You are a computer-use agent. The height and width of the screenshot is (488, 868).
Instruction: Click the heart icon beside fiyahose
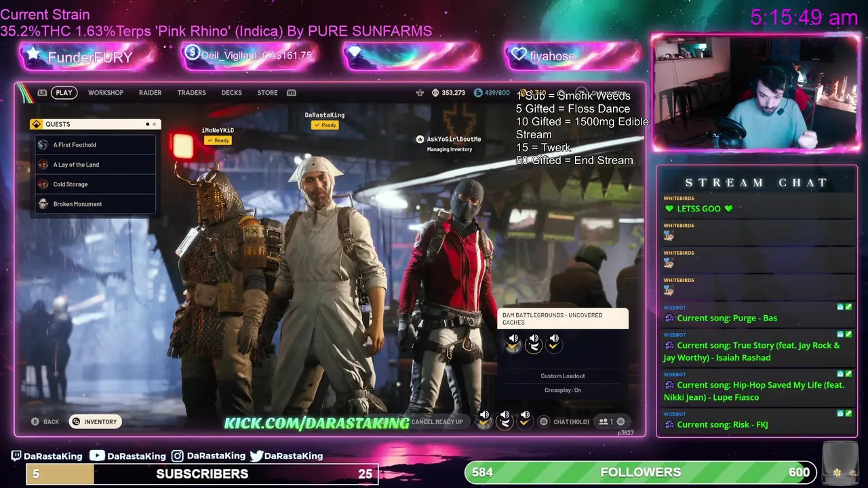click(519, 54)
